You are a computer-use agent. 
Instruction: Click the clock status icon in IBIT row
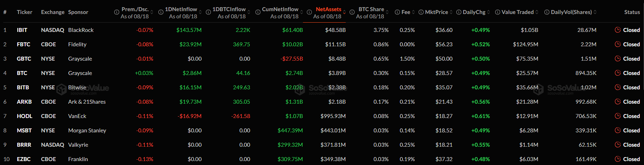tap(618, 30)
